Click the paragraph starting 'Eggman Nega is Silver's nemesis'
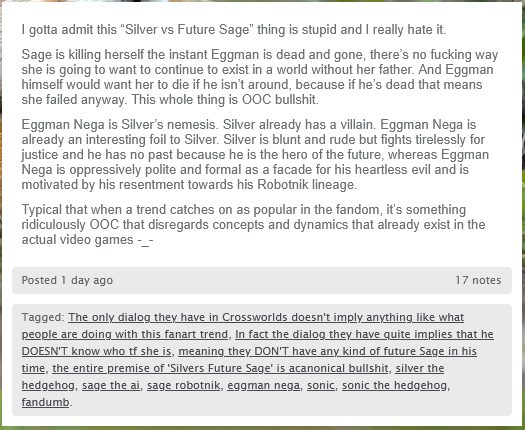 point(255,155)
